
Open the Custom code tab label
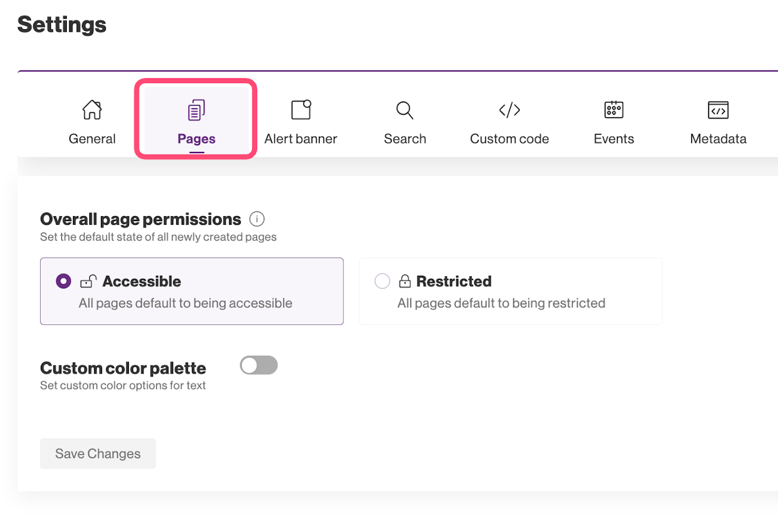(x=509, y=139)
